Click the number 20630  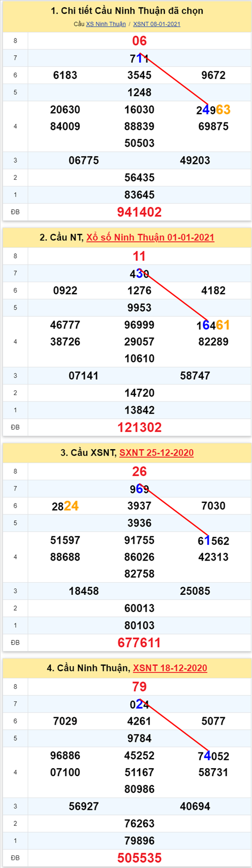coord(65,110)
